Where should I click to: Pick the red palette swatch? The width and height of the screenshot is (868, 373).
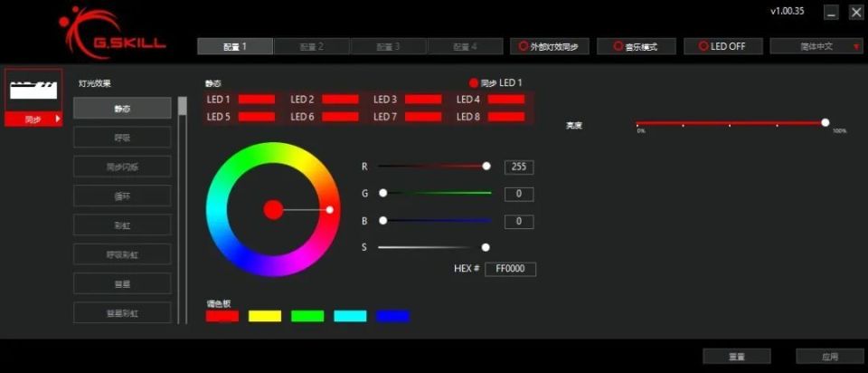coord(222,316)
